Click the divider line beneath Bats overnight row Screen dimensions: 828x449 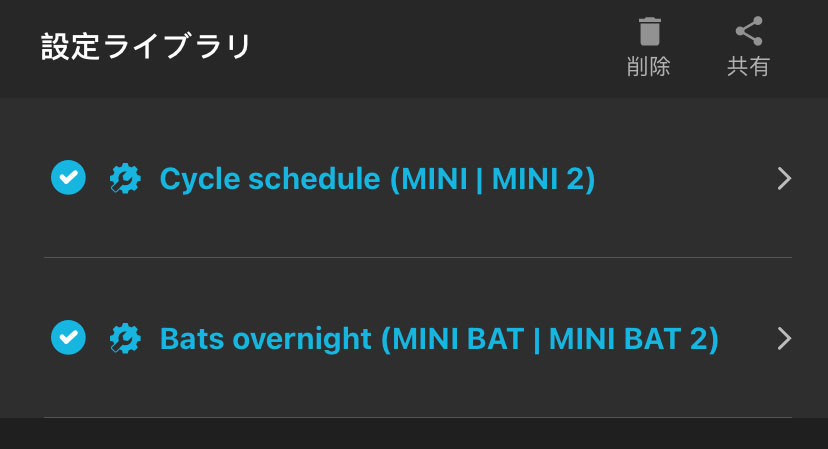[x=418, y=417]
